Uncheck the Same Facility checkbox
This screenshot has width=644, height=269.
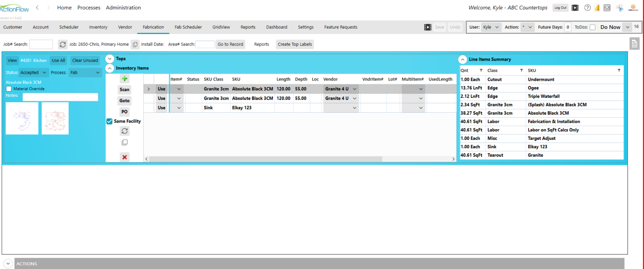109,121
